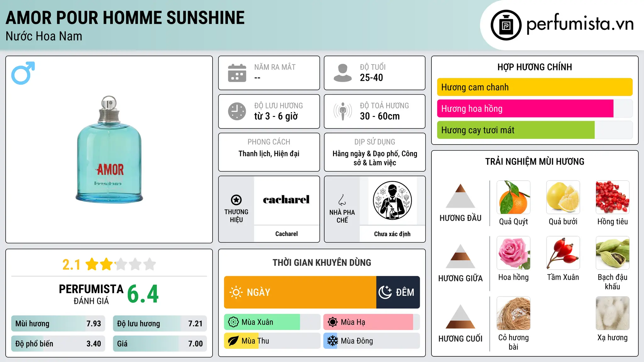Open the Xạ hương note image

tap(613, 313)
